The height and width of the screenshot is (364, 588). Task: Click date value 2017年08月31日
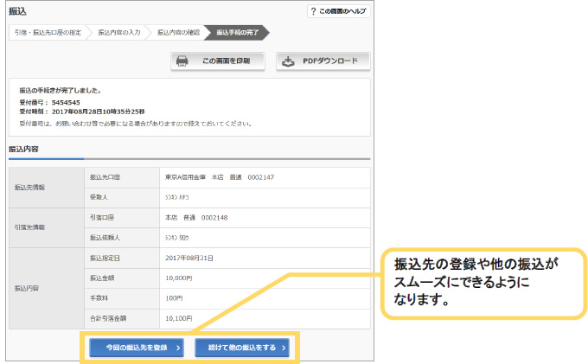(x=189, y=259)
